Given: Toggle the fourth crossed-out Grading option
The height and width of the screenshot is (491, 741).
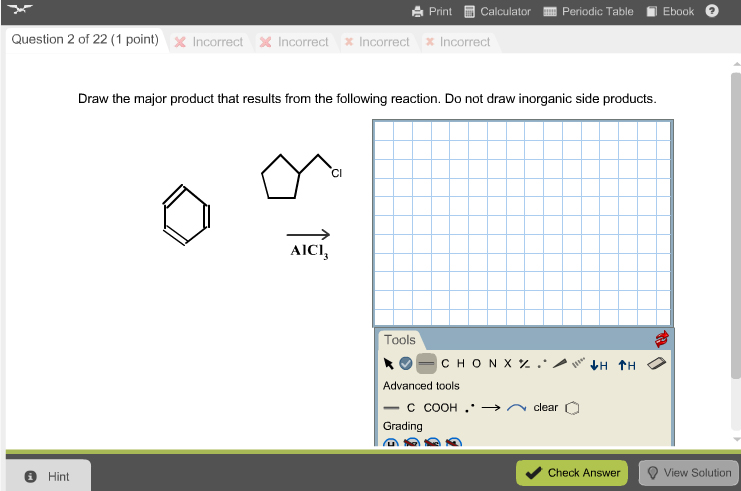Looking at the screenshot, I should 454,442.
